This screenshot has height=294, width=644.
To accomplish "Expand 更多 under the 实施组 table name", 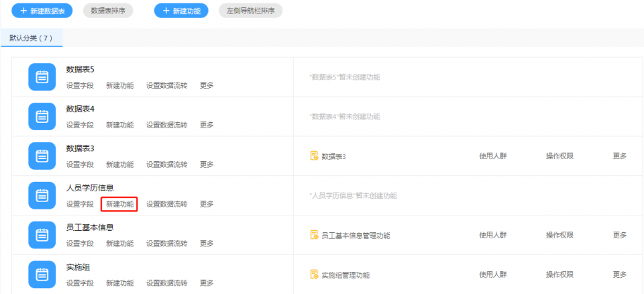I will coord(207,283).
